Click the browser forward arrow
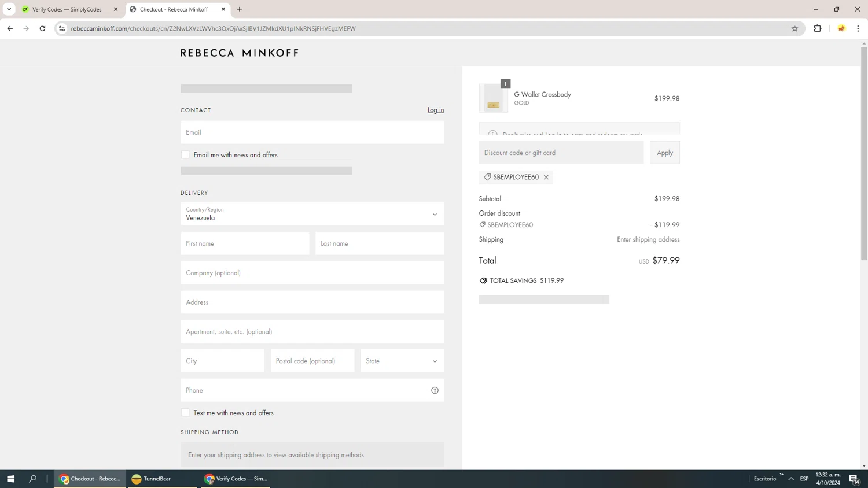Viewport: 868px width, 488px height. [26, 28]
